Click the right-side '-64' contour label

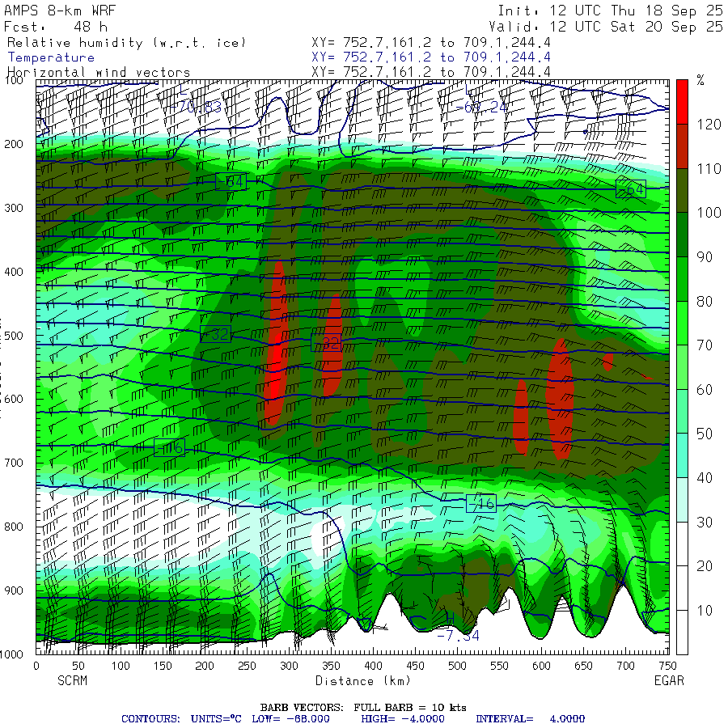(x=630, y=189)
